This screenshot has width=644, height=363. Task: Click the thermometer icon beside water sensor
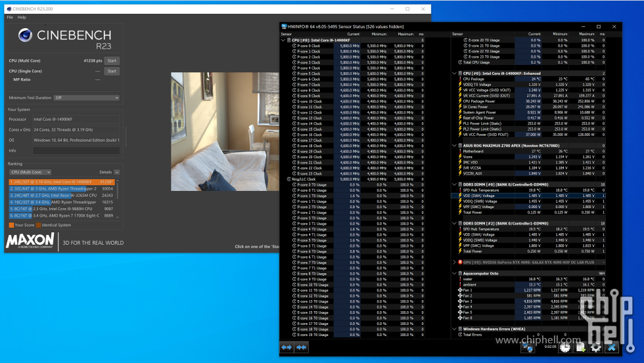pyautogui.click(x=459, y=279)
